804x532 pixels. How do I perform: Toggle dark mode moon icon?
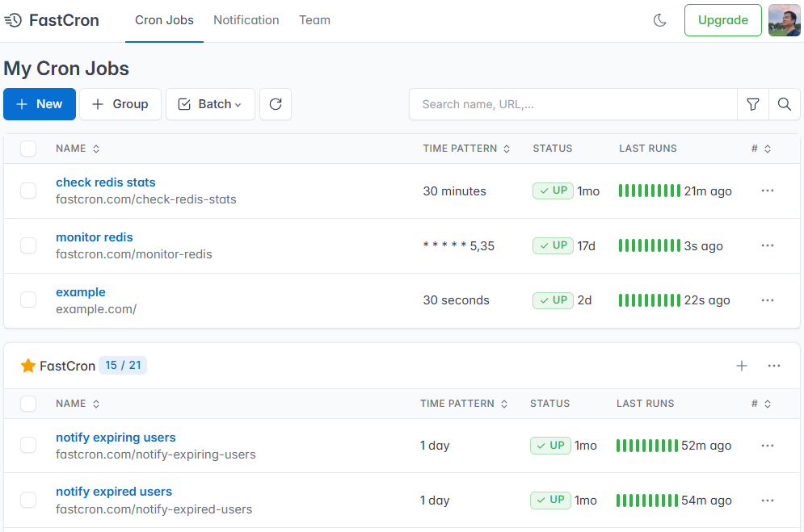point(660,20)
